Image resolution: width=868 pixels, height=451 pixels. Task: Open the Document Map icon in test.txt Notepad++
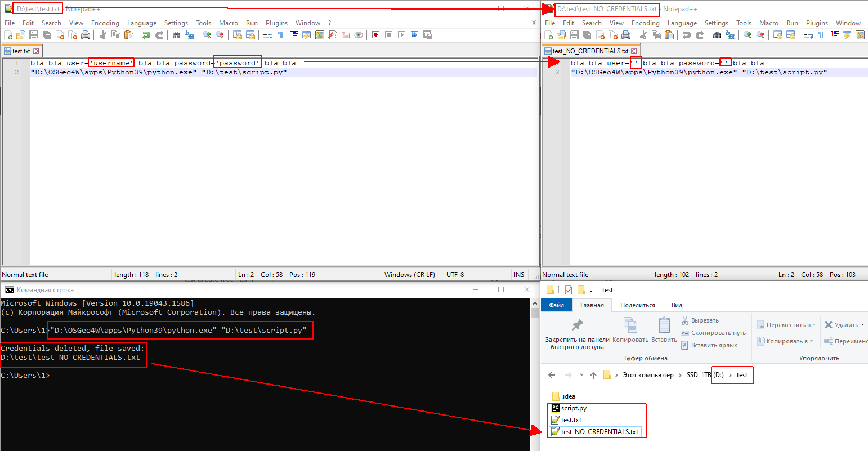(x=320, y=35)
